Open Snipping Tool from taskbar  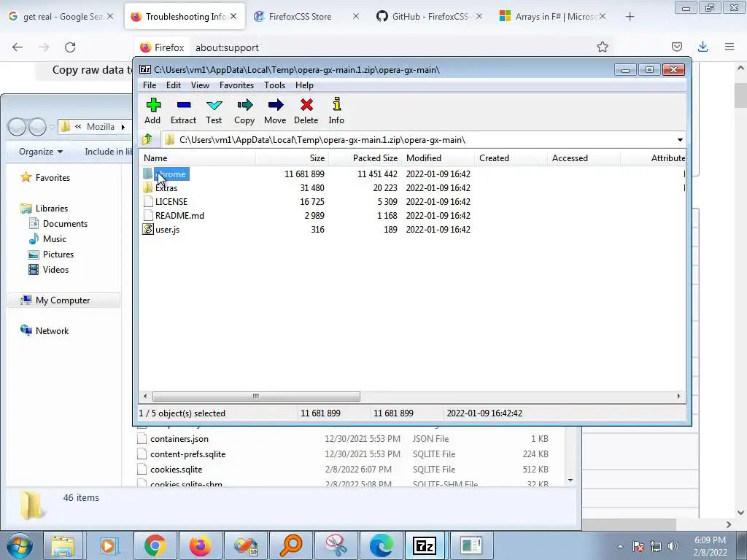point(336,545)
